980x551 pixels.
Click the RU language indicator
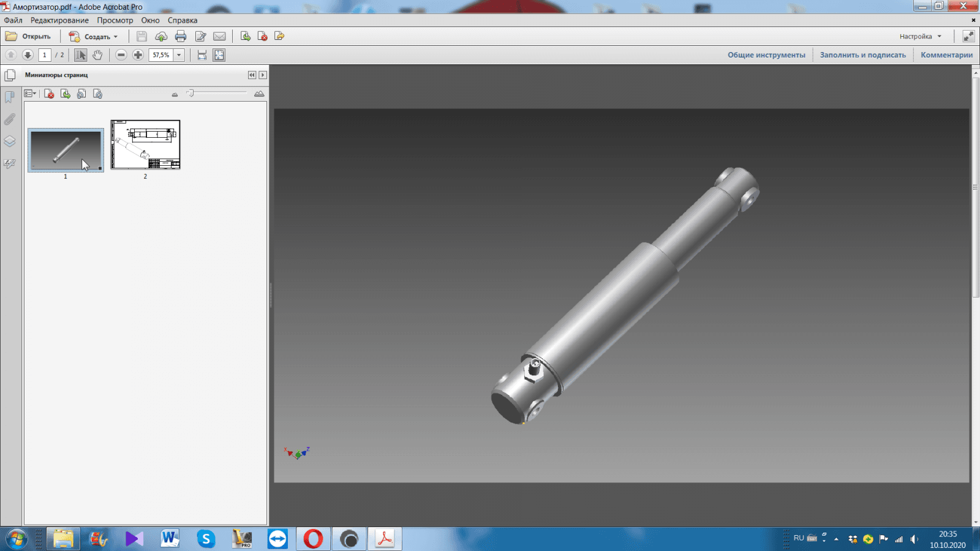[799, 538]
